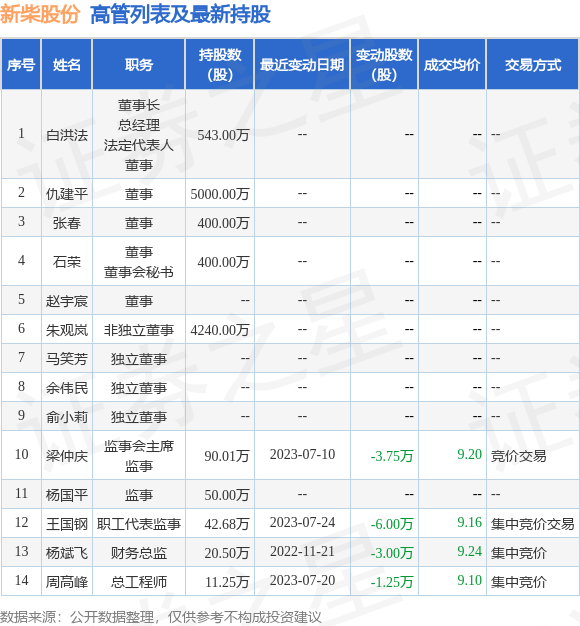Click the position 总工程师
The image size is (580, 626).
[139, 582]
